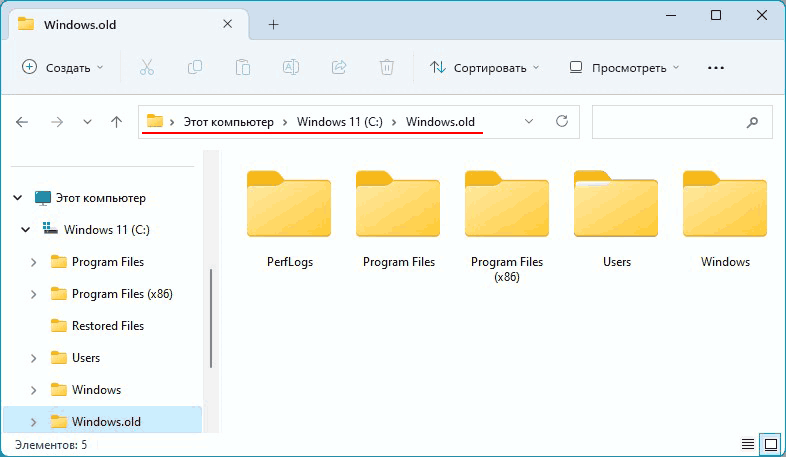Screen dimensions: 786x457
Task: Click the Copy icon in toolbar
Action: point(194,67)
